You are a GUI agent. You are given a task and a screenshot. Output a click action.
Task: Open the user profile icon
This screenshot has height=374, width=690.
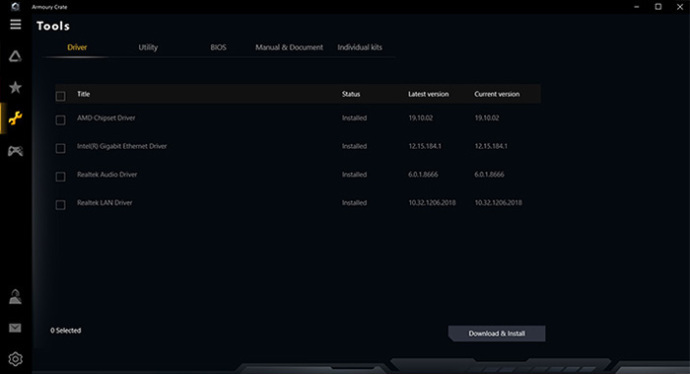(15, 297)
